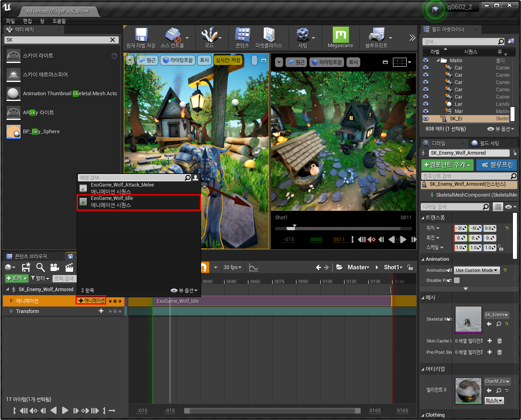Expand the Transform track row triangle
Image resolution: width=521 pixels, height=420 pixels.
(x=11, y=311)
